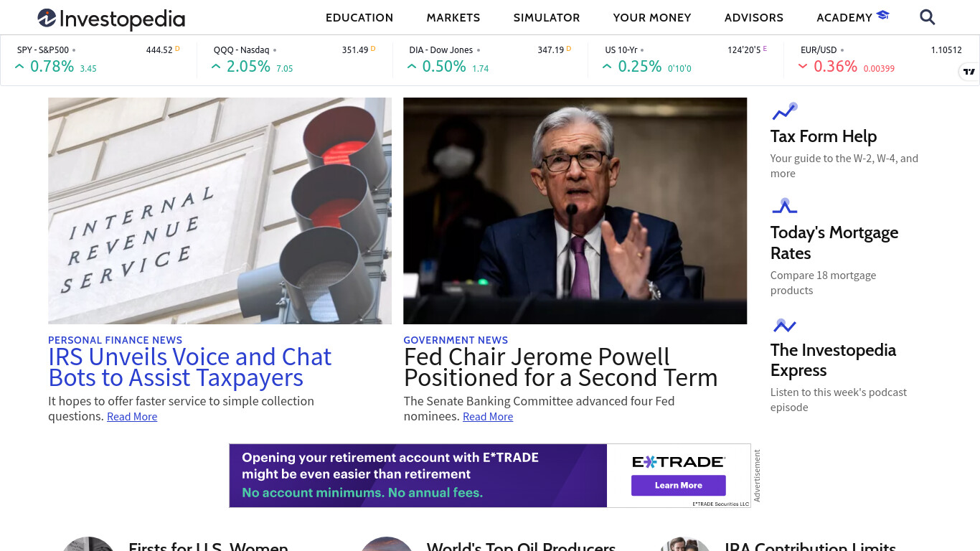Viewport: 980px width, 551px height.
Task: Click the DIA price 347.19
Action: click(x=551, y=50)
